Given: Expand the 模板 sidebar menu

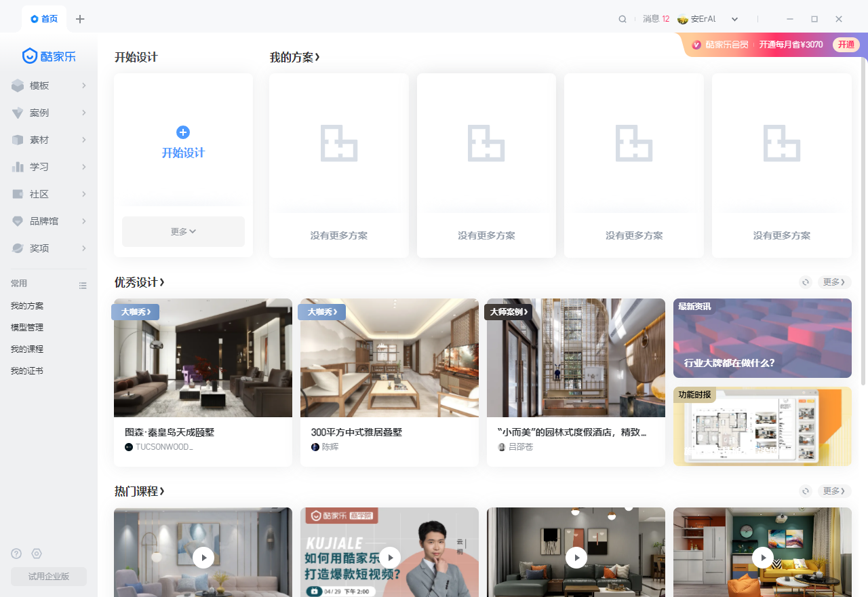Looking at the screenshot, I should tap(49, 85).
